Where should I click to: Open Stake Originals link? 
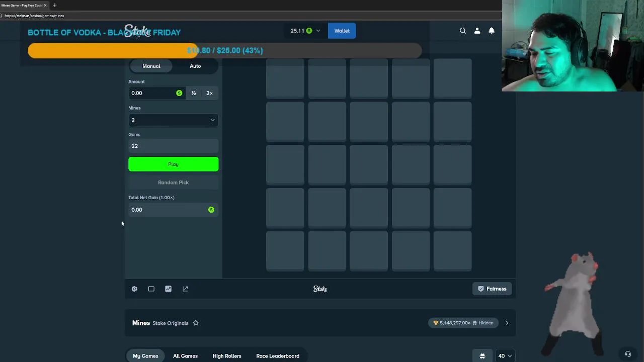pyautogui.click(x=170, y=323)
